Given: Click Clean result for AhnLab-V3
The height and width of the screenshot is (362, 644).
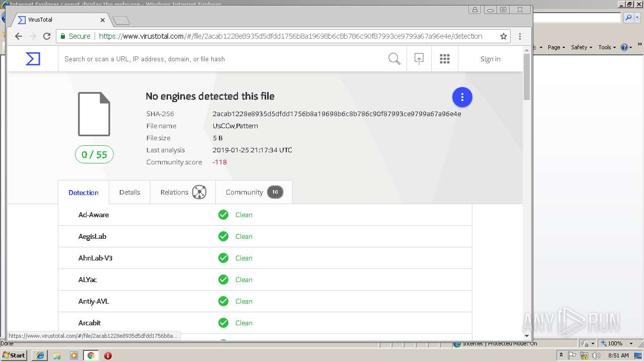Looking at the screenshot, I should pyautogui.click(x=244, y=258).
